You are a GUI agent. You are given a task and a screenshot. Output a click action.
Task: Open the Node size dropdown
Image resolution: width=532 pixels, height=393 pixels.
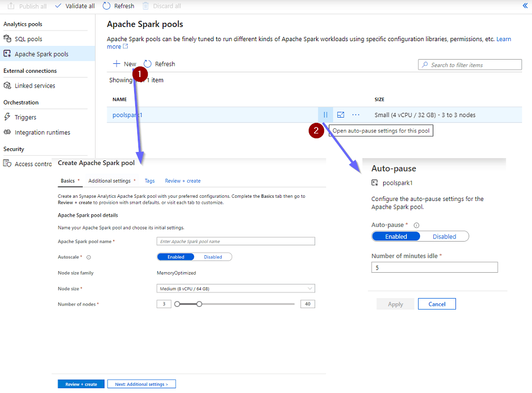point(235,289)
